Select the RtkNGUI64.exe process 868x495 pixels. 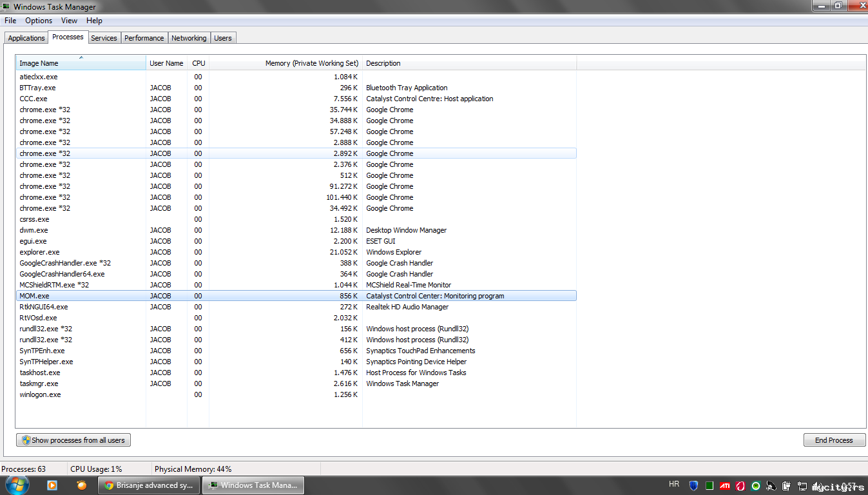tap(296, 307)
